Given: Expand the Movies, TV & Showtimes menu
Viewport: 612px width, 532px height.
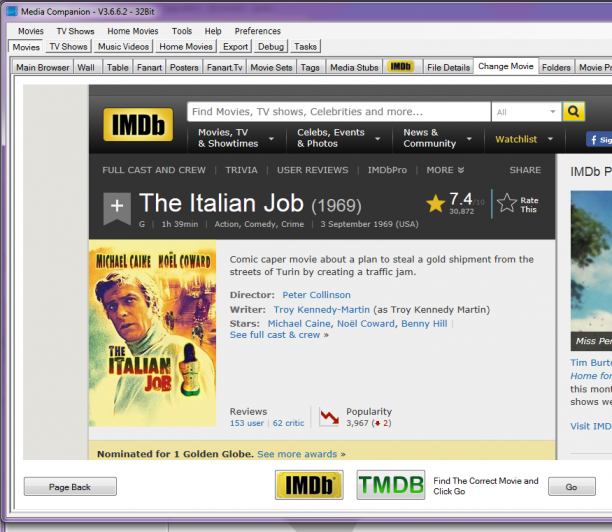Looking at the screenshot, I should 236,138.
